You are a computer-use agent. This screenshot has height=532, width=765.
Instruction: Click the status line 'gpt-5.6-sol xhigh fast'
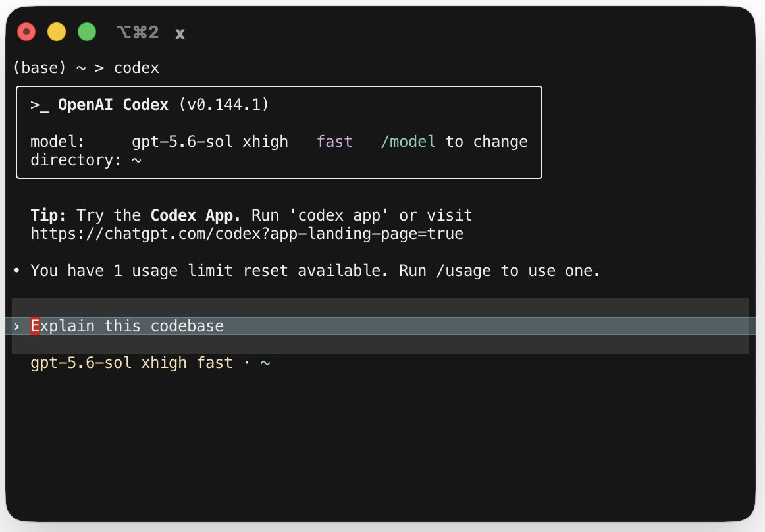click(132, 363)
